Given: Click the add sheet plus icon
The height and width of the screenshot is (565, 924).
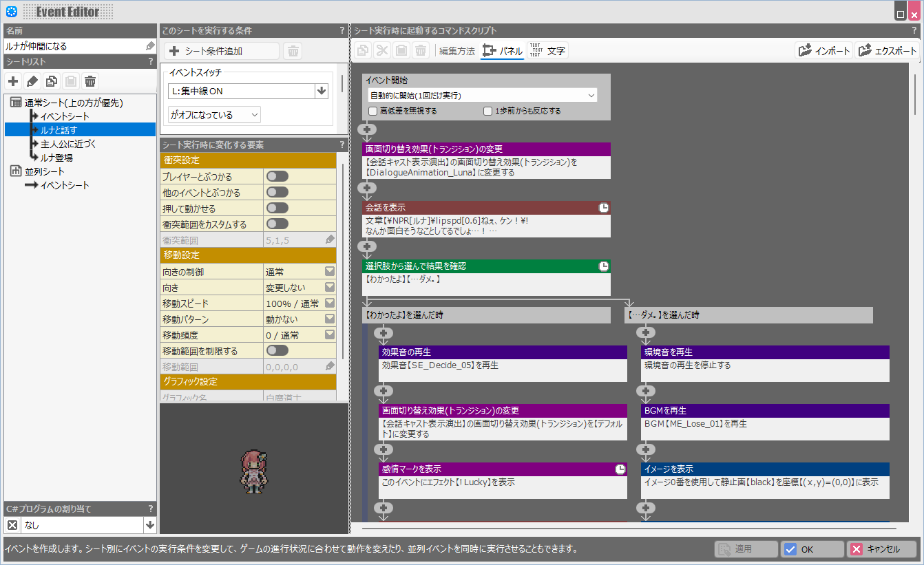Looking at the screenshot, I should (x=12, y=82).
